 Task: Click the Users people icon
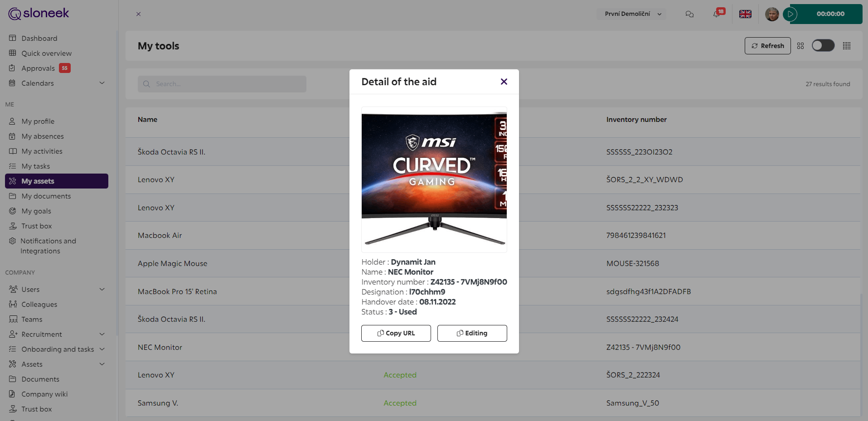point(13,290)
